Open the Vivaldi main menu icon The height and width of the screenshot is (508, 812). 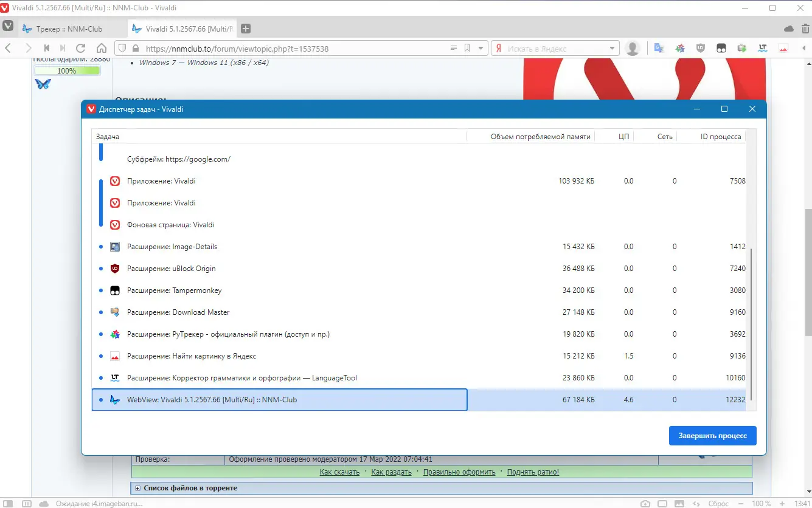click(x=8, y=26)
